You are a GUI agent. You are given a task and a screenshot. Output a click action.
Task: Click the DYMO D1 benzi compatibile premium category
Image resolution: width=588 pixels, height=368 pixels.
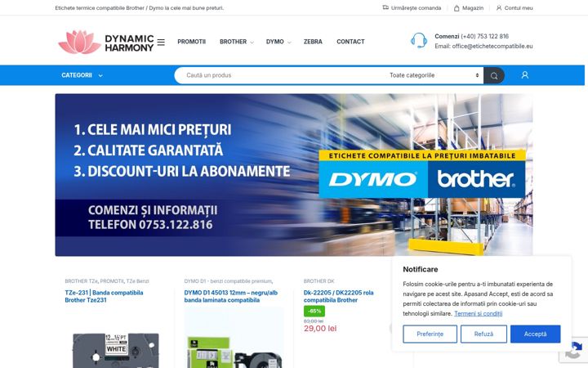tap(228, 280)
